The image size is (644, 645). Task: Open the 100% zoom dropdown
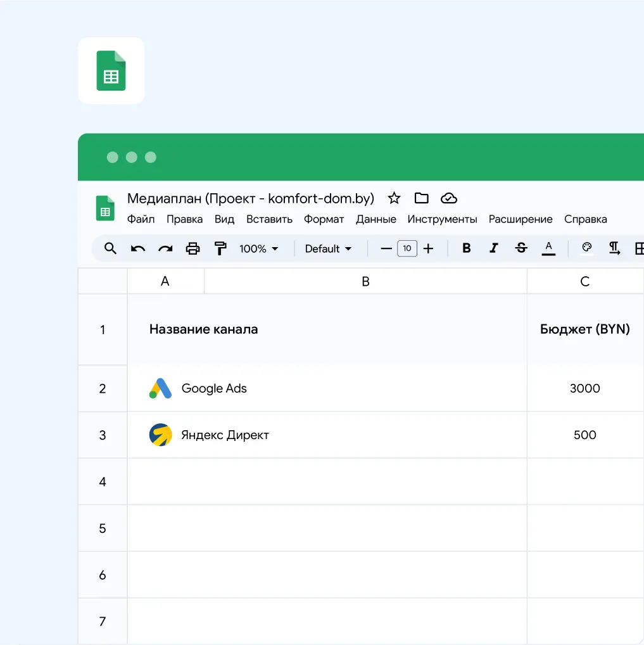[x=259, y=249]
